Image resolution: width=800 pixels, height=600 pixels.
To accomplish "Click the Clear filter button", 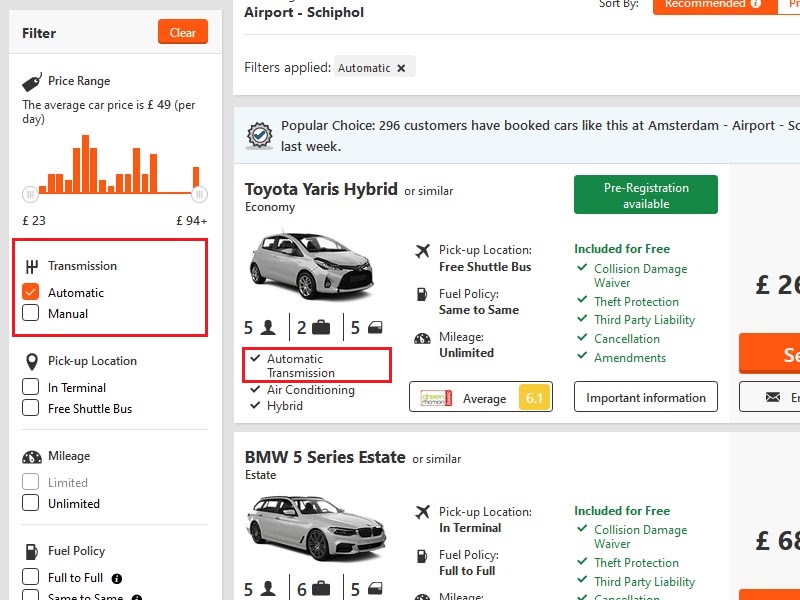I will click(x=183, y=32).
